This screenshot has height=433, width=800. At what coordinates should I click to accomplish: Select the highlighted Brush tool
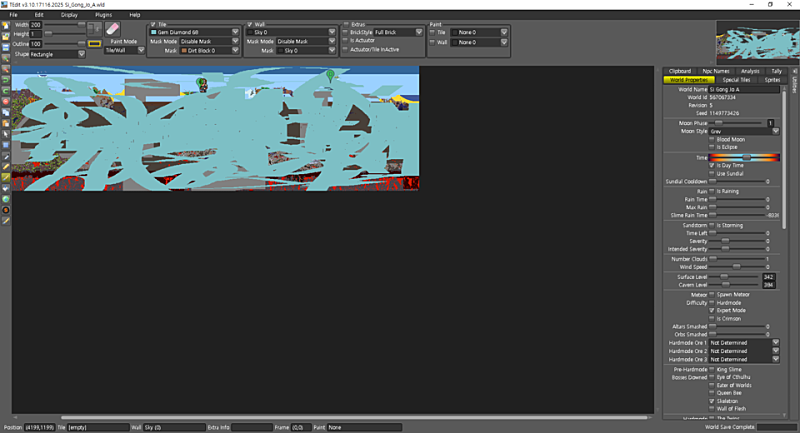6,177
